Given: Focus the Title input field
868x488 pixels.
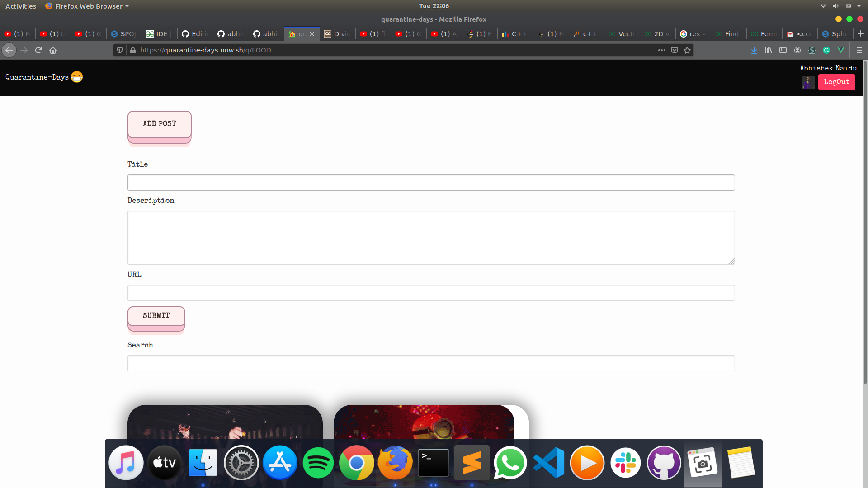Looking at the screenshot, I should click(x=431, y=183).
